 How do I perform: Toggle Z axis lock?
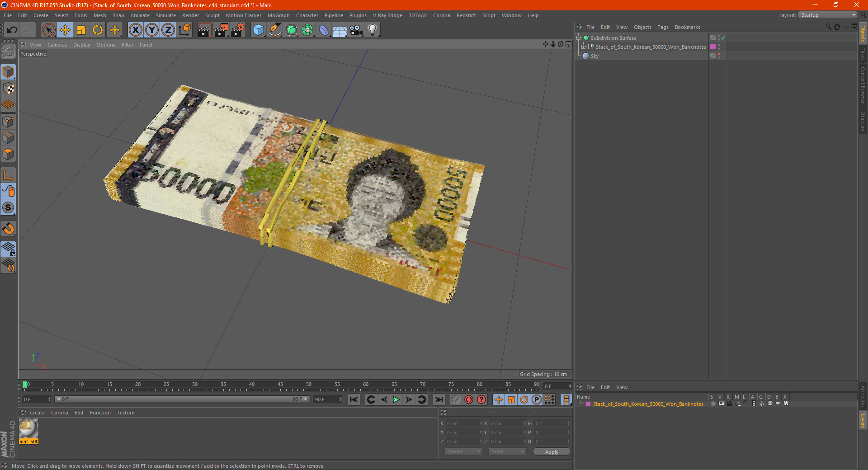[168, 30]
